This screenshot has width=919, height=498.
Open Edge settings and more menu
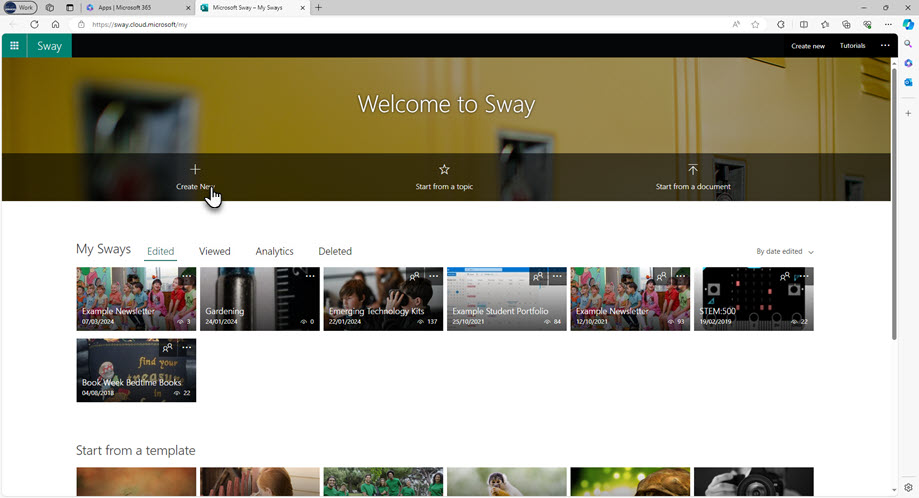(888, 25)
